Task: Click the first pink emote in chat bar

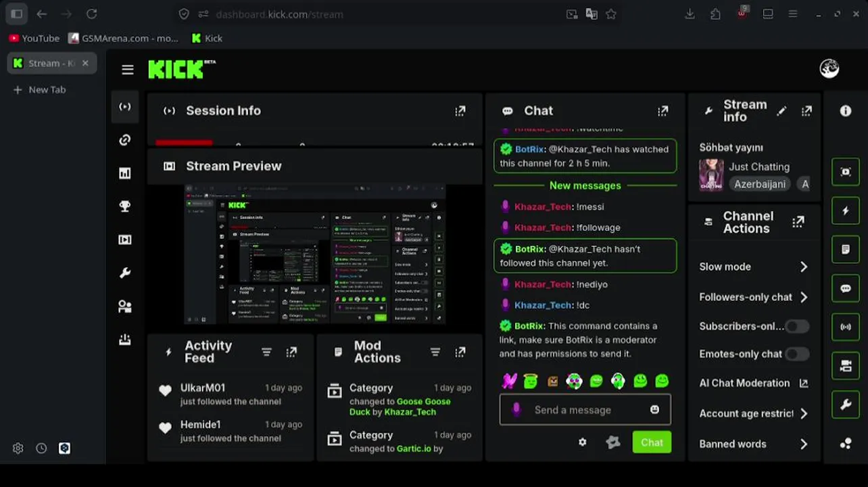Action: pyautogui.click(x=509, y=381)
